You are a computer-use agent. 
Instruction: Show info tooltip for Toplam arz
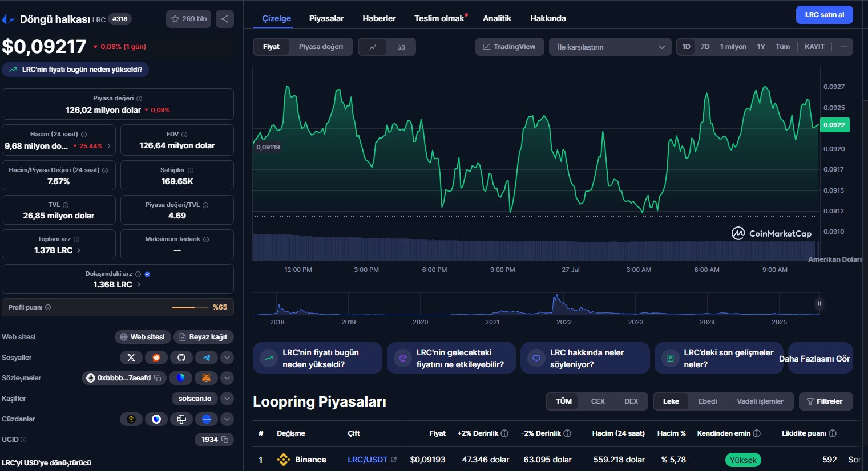[76, 239]
